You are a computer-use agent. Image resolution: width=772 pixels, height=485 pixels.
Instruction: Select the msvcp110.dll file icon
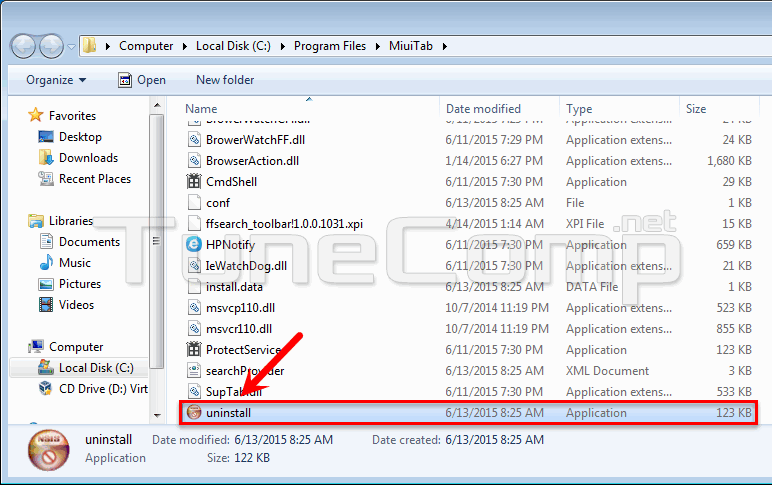click(x=194, y=308)
